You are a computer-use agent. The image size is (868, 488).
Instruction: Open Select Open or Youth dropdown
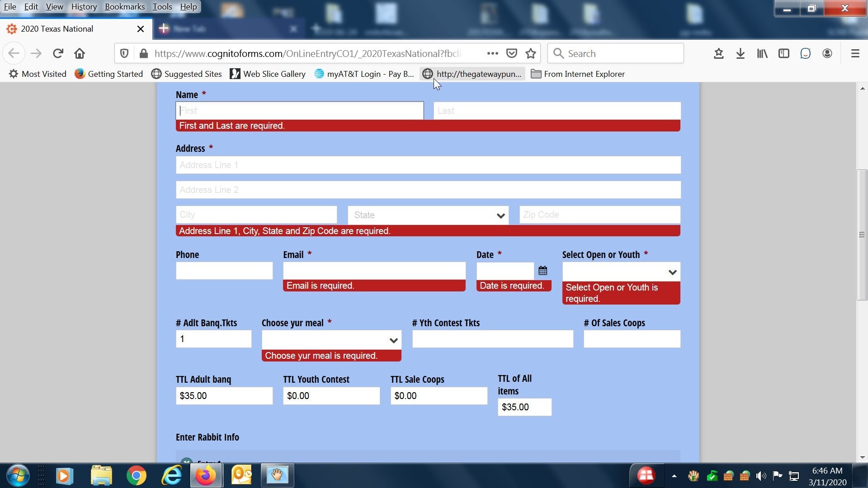(x=621, y=272)
